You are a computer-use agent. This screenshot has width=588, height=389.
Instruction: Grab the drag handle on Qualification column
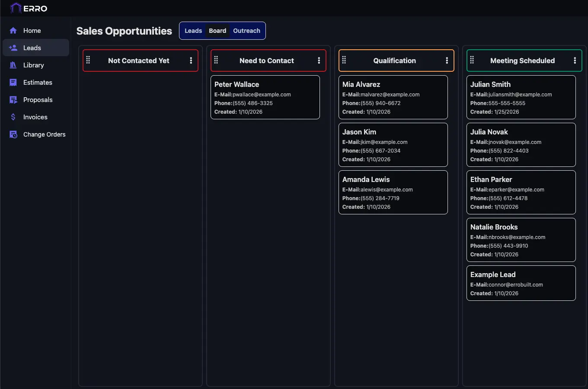[x=344, y=61]
